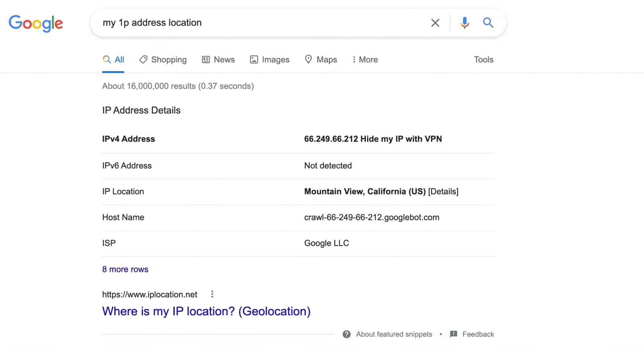Switch to the News results tab

218,60
